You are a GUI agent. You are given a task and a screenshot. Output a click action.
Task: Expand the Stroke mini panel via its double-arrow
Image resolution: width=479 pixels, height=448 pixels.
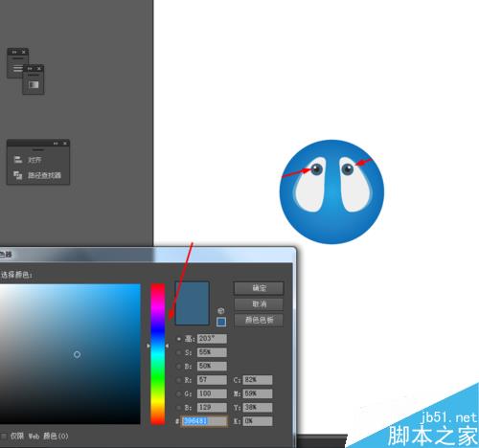pyautogui.click(x=14, y=52)
